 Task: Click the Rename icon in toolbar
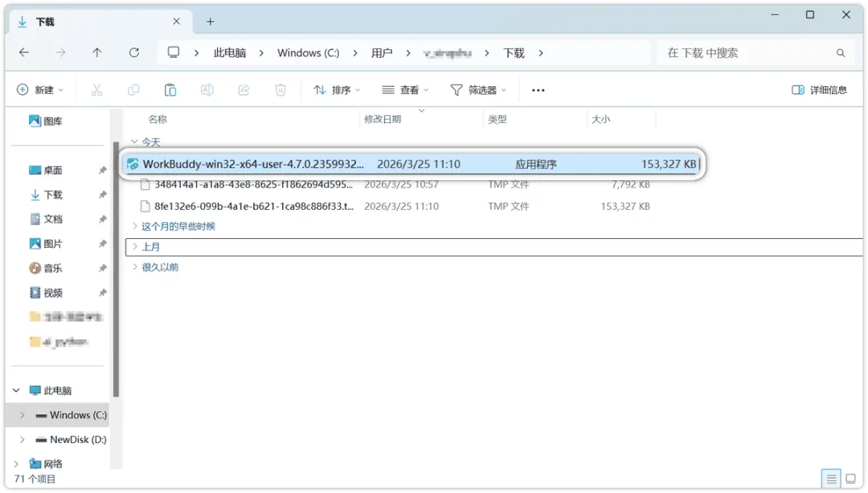(207, 90)
